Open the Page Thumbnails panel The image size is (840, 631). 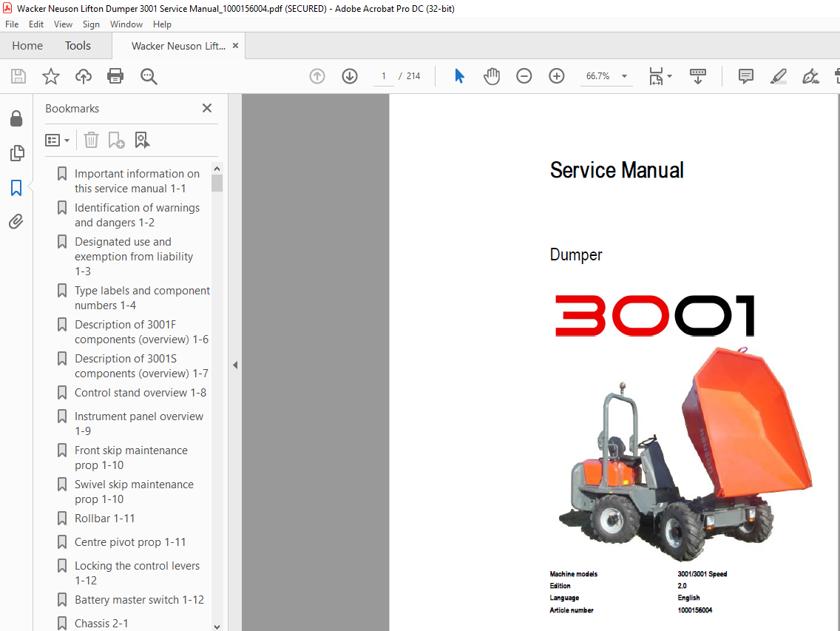[x=16, y=153]
